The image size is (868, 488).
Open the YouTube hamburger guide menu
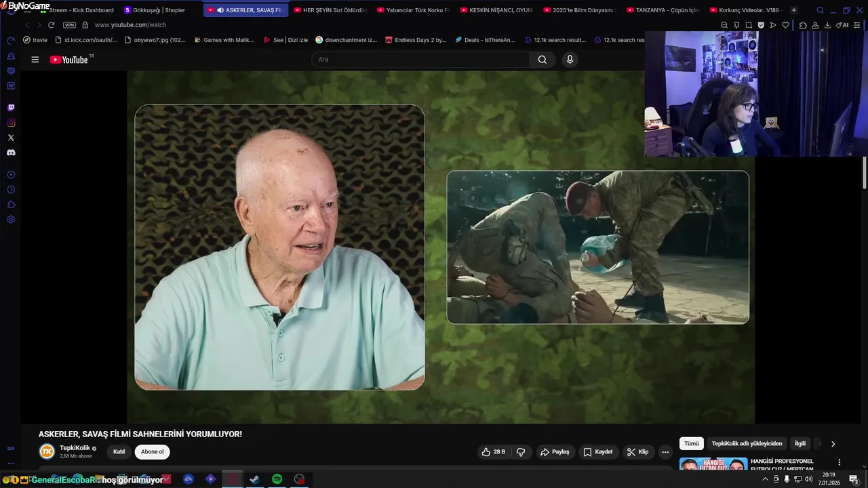[35, 60]
